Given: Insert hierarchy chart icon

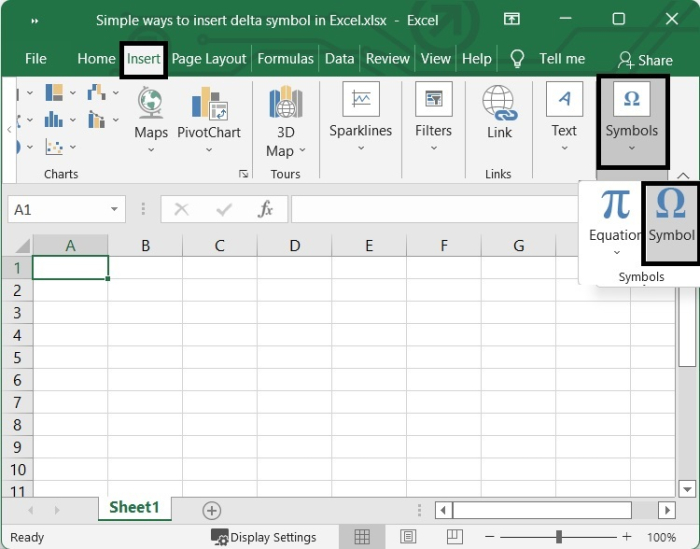Looking at the screenshot, I should click(x=54, y=93).
